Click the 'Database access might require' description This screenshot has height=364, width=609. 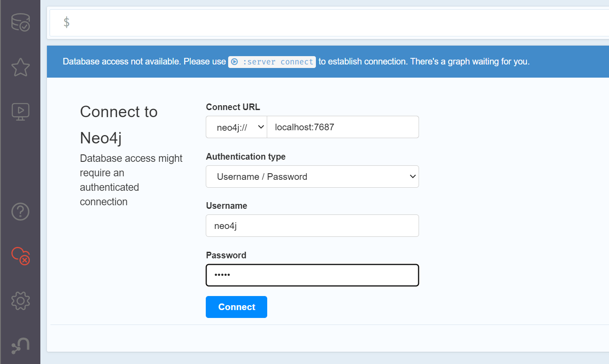point(131,180)
